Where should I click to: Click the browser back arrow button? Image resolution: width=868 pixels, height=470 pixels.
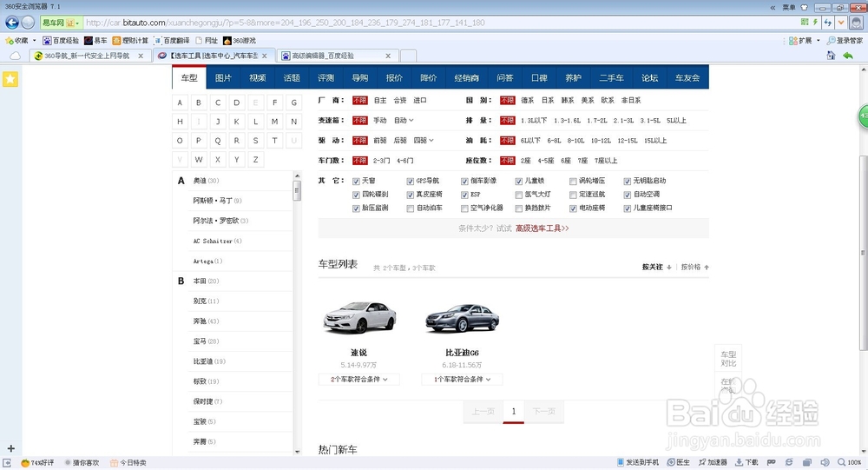tap(12, 23)
